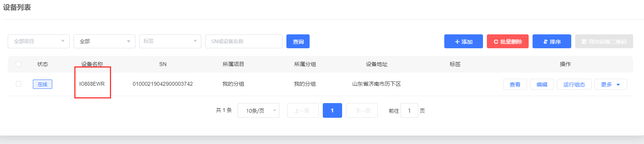The height and width of the screenshot is (144, 644).
Task: Open the 10条/页 page size selector
Action: [259, 110]
